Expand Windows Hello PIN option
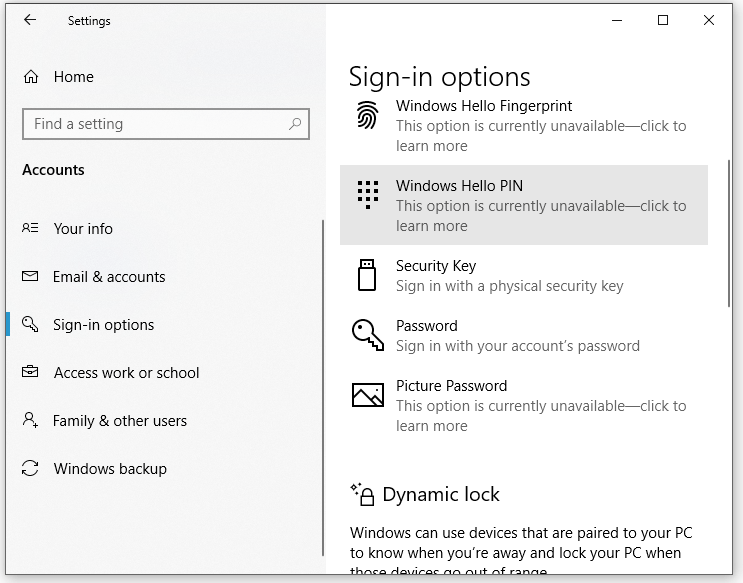Viewport: 743px width, 583px height. point(524,205)
